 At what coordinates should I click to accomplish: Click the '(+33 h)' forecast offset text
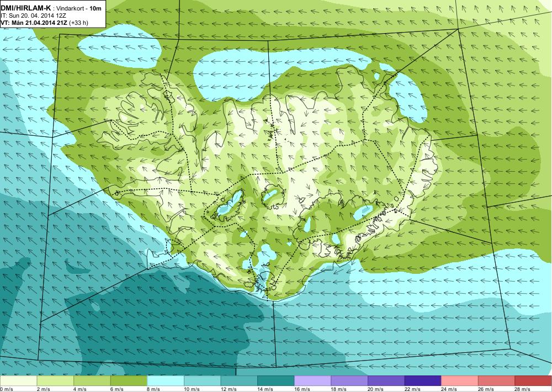(x=79, y=23)
